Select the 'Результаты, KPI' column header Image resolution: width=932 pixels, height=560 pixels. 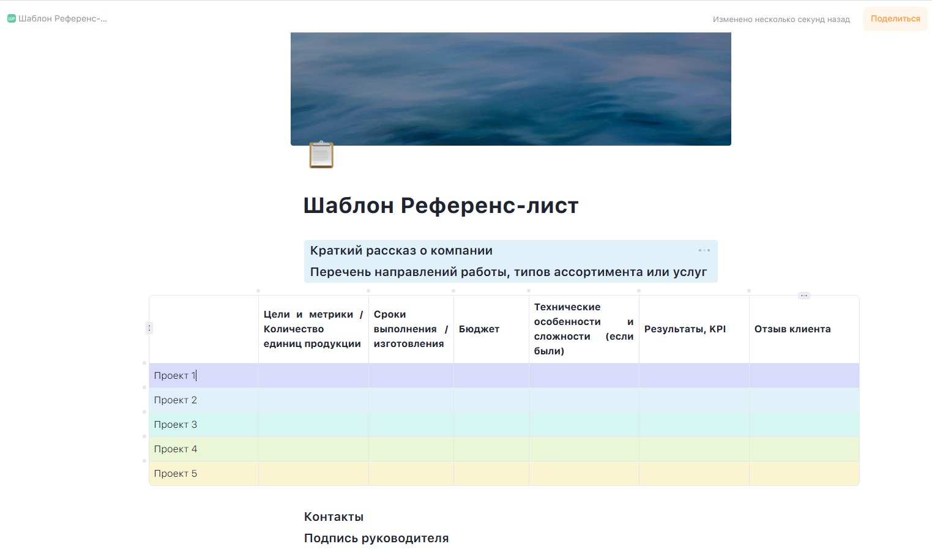[x=694, y=329]
